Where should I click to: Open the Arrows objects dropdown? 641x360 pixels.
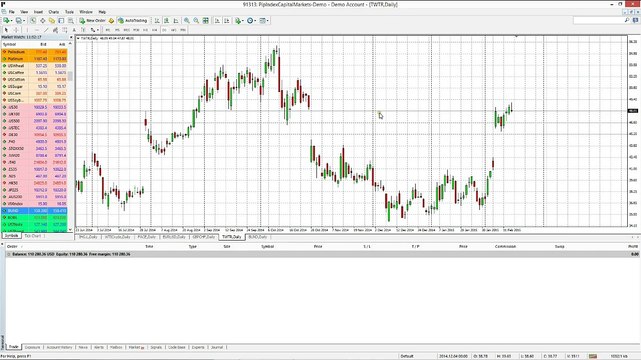(x=94, y=30)
